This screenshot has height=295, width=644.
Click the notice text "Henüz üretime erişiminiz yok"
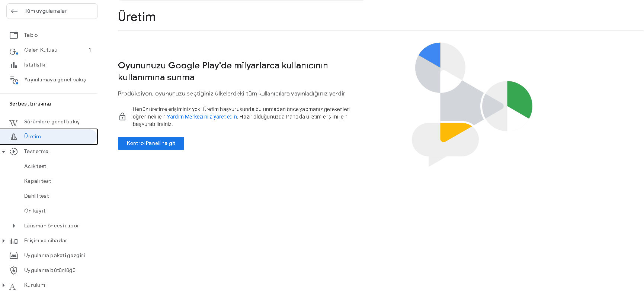click(167, 109)
